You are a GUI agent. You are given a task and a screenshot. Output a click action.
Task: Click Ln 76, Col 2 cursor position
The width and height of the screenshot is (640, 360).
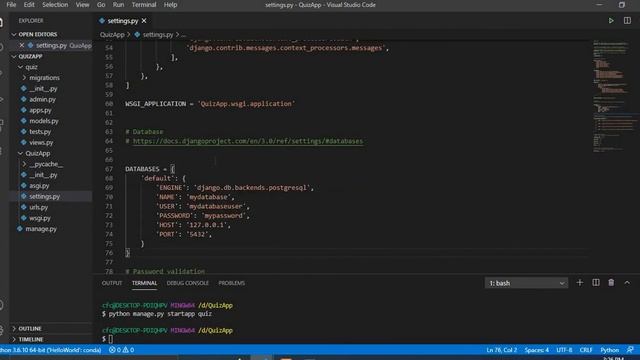502,350
